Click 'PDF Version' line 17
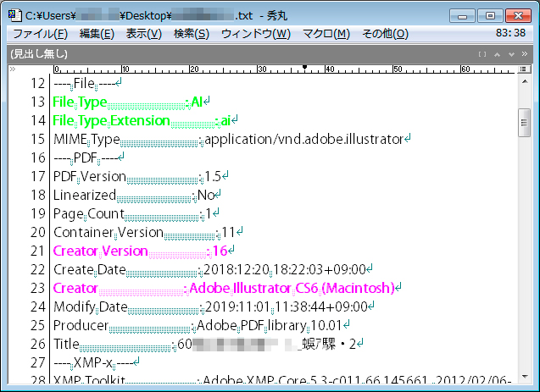This screenshot has height=392, width=540. [x=141, y=177]
